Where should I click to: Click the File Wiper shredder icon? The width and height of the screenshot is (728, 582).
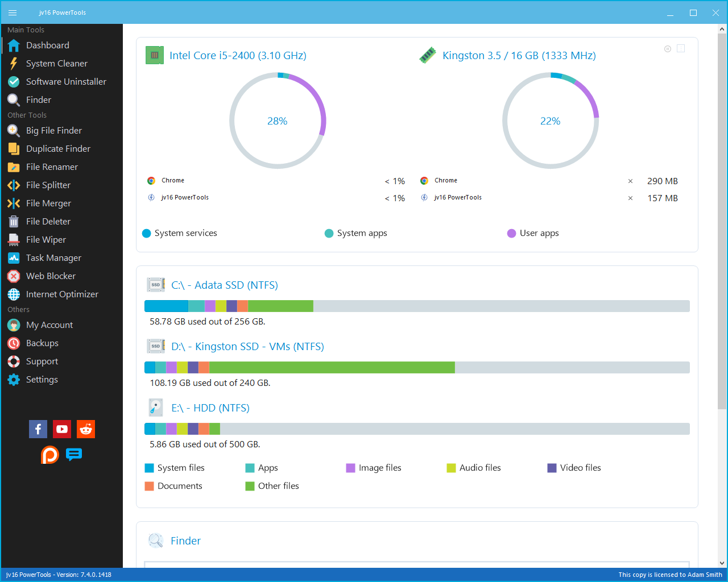pos(14,240)
